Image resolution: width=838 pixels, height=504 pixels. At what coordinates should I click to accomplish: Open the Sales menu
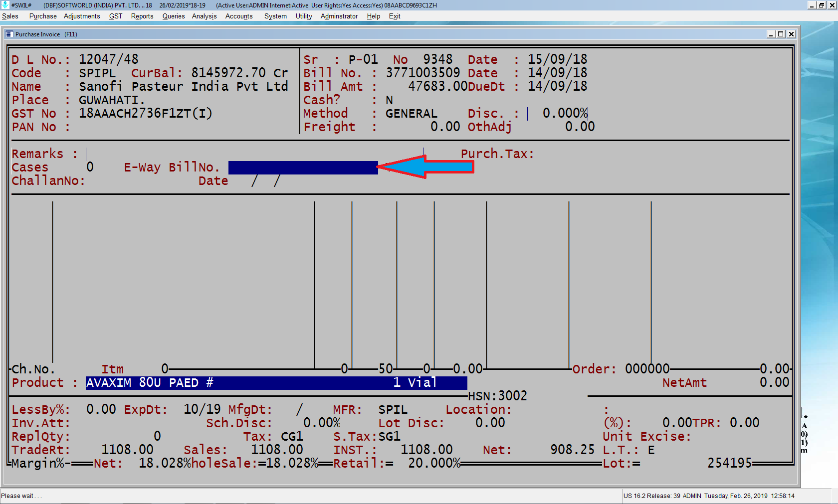[10, 16]
